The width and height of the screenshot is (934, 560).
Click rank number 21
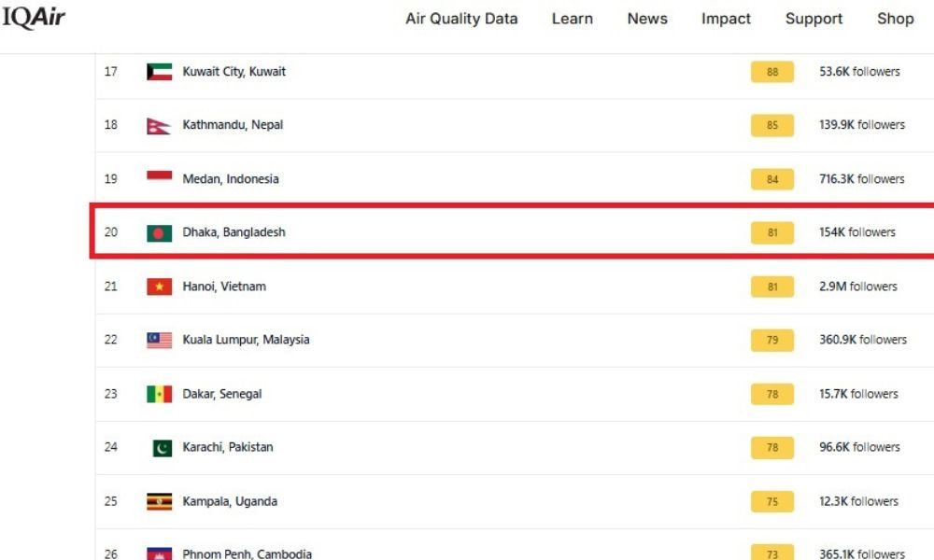pyautogui.click(x=111, y=287)
